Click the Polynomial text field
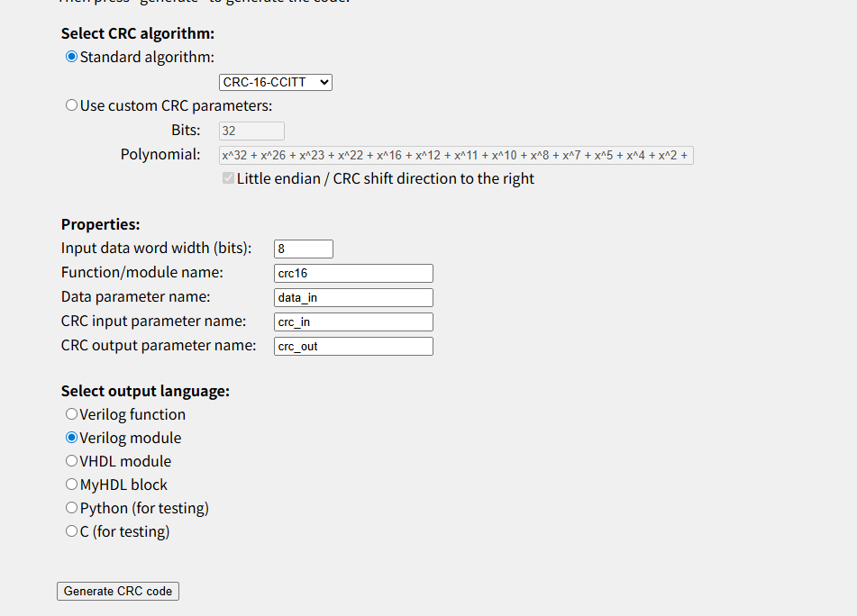 click(456, 155)
